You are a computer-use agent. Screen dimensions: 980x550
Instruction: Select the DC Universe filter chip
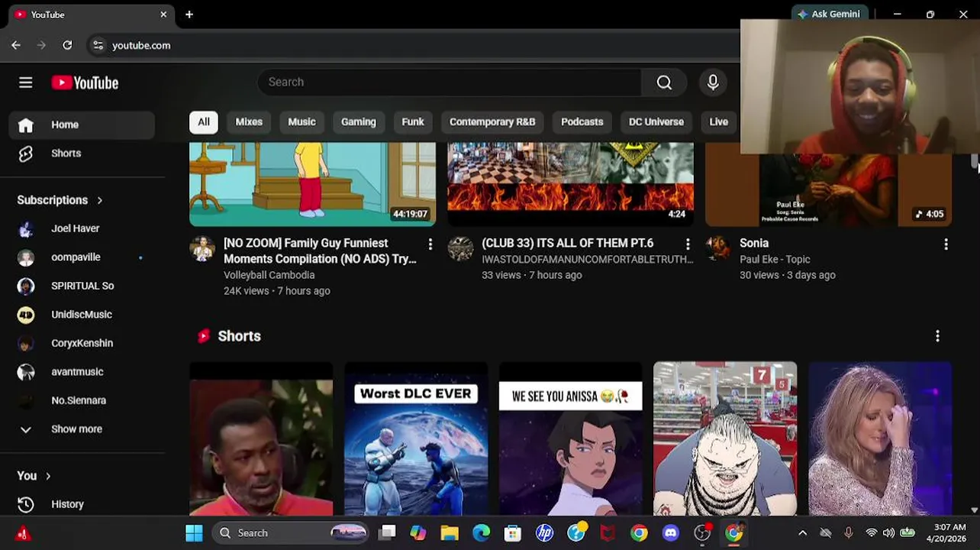[656, 122]
